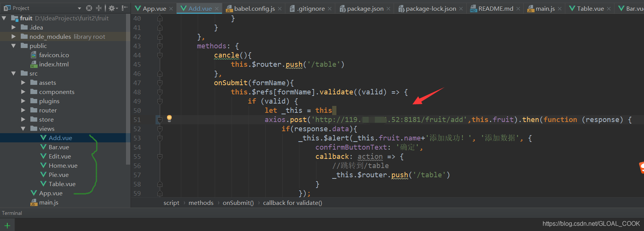Collapse the views folder

pyautogui.click(x=23, y=129)
